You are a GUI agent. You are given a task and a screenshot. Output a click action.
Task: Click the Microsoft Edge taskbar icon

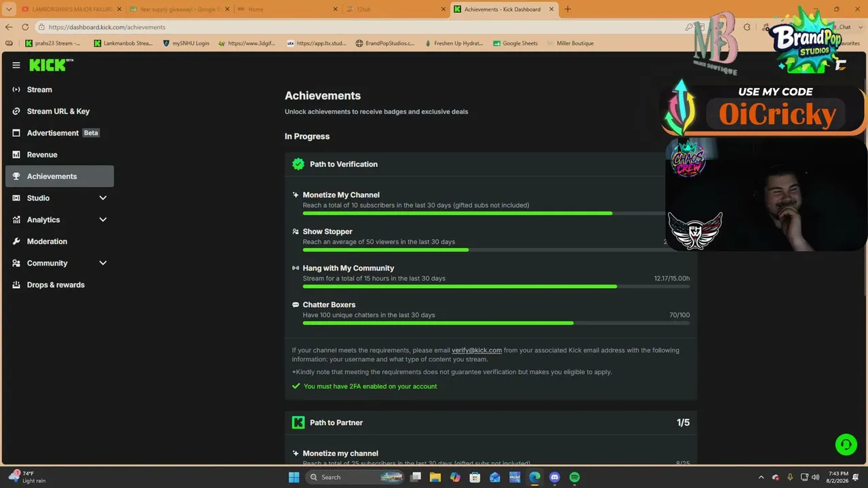click(534, 477)
